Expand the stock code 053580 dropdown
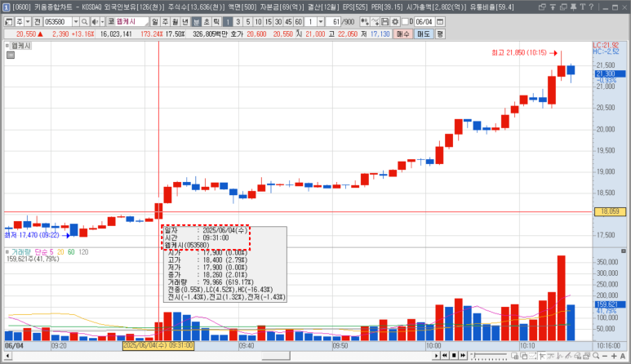The image size is (631, 364). tap(76, 22)
